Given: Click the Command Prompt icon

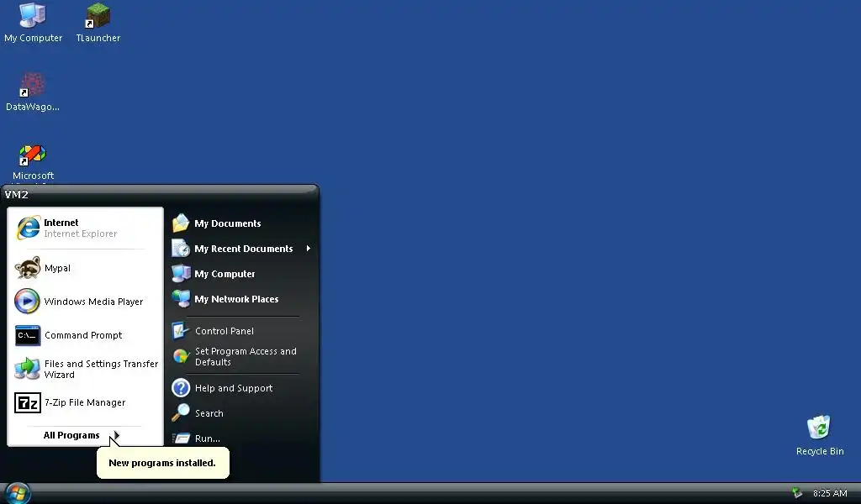Looking at the screenshot, I should click(28, 335).
